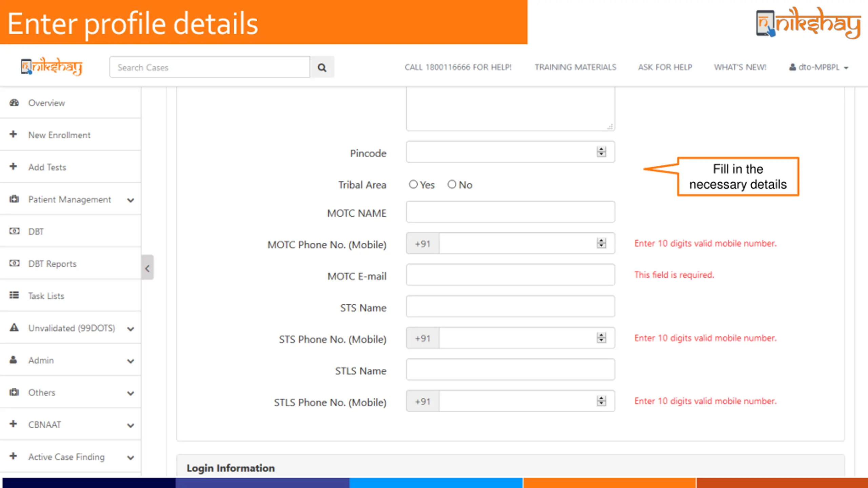
Task: Click the Task Lists list icon
Action: coord(14,295)
